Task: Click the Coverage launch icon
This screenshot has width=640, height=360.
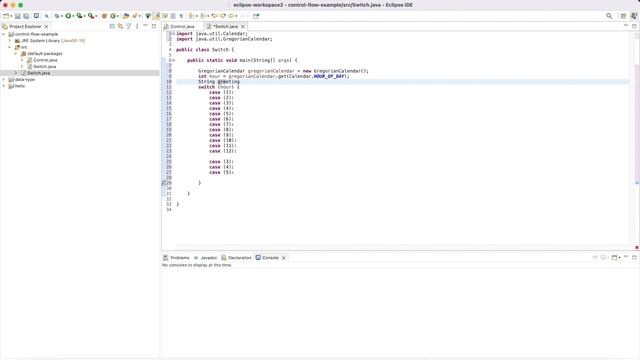Action: pos(79,16)
